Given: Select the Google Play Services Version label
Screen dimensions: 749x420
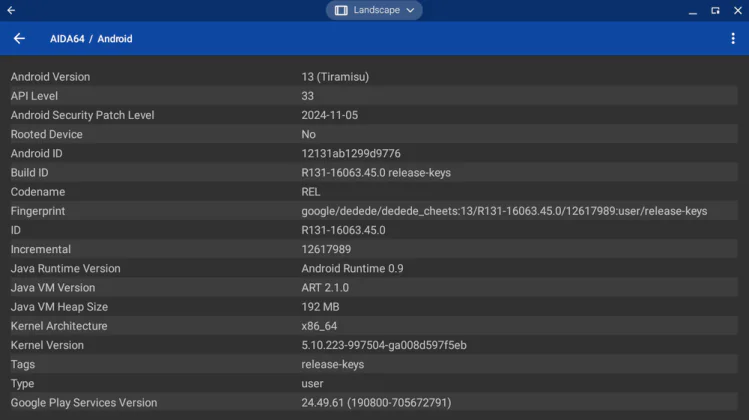Looking at the screenshot, I should pos(84,402).
